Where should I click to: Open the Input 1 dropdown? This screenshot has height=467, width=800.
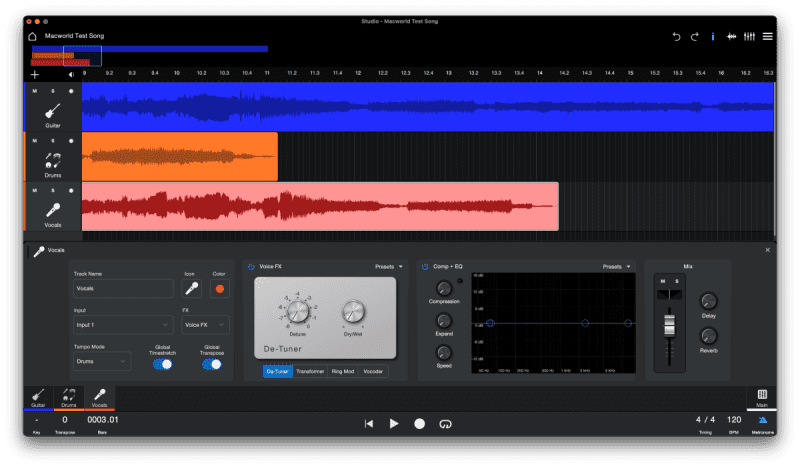point(122,325)
